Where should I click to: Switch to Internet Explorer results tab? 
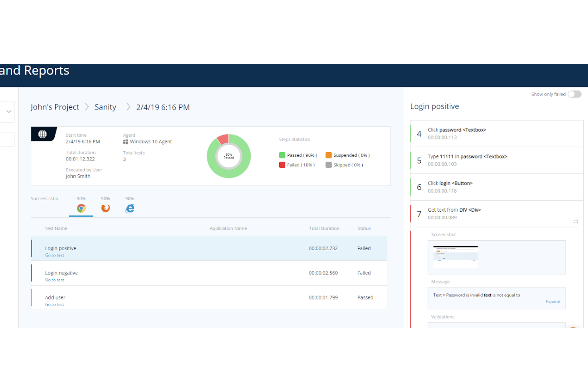[130, 208]
